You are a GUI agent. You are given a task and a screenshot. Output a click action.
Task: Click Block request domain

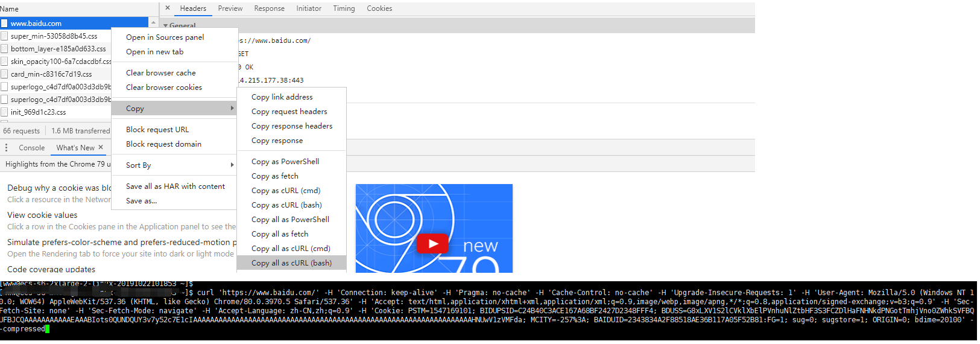[163, 144]
